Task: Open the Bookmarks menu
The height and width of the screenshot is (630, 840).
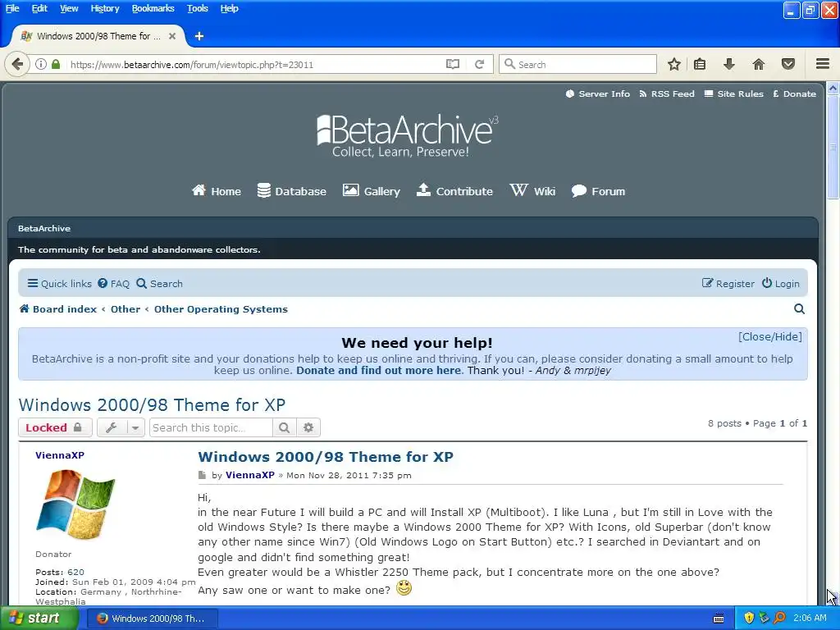Action: (153, 8)
